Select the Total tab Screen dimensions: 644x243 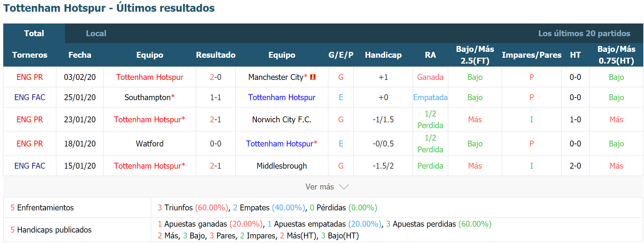34,33
